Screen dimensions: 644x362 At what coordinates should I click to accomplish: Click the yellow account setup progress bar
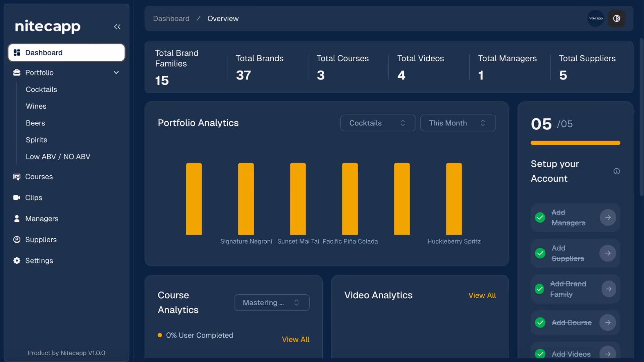pos(575,143)
